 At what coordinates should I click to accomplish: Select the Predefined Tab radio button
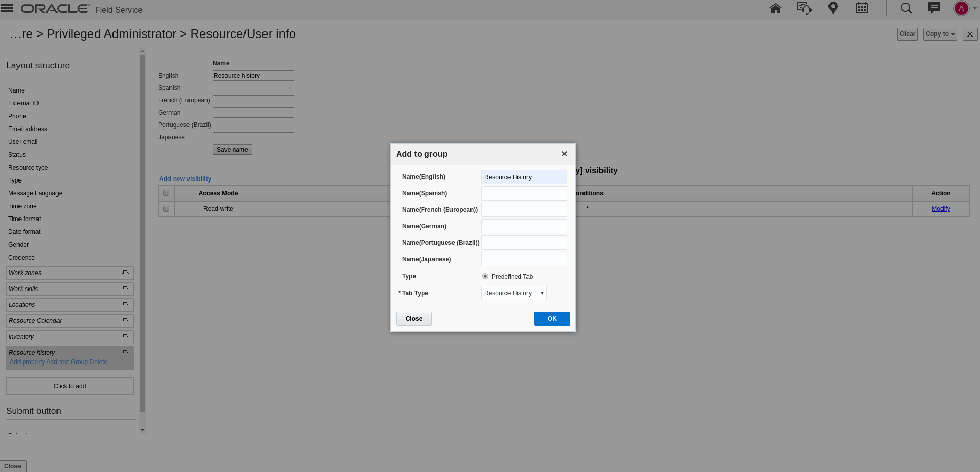tap(485, 276)
